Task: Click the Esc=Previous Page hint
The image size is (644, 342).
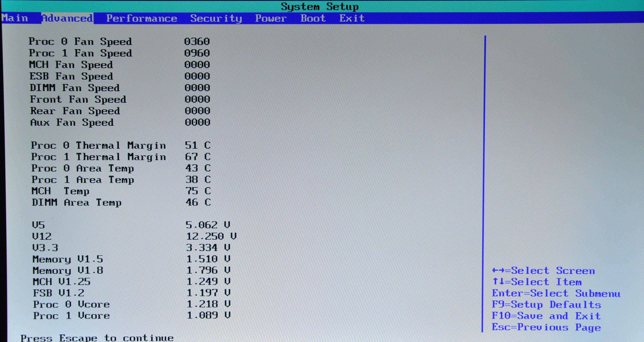Action: click(x=546, y=327)
